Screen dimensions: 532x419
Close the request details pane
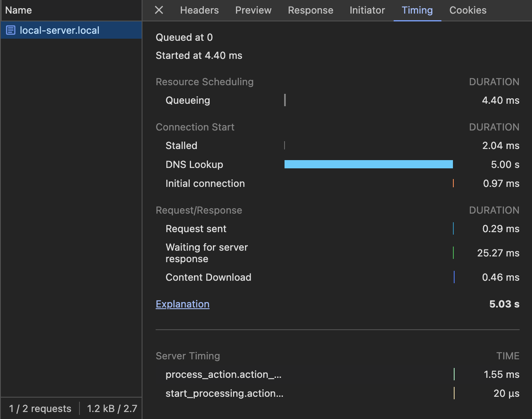[159, 10]
